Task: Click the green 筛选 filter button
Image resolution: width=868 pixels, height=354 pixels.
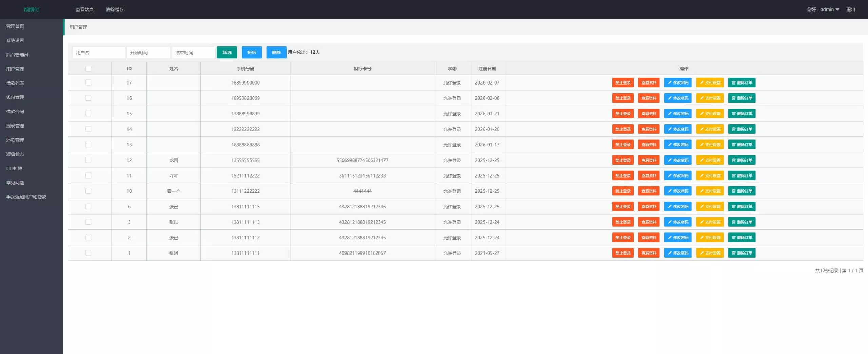Action: (x=227, y=52)
